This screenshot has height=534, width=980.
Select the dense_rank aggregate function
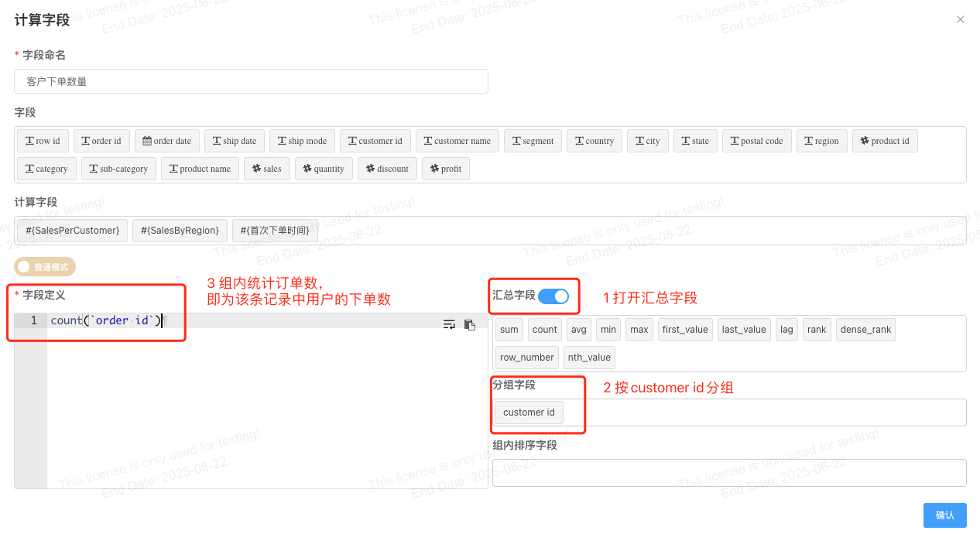point(865,330)
